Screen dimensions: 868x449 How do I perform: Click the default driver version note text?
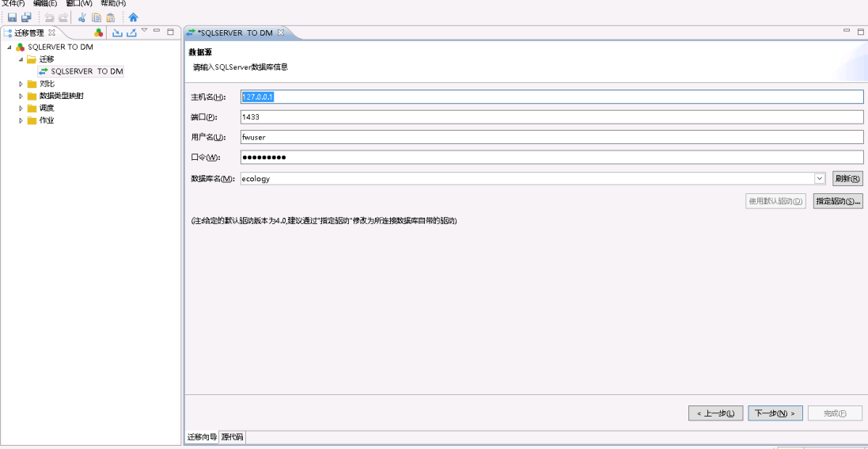tap(324, 221)
